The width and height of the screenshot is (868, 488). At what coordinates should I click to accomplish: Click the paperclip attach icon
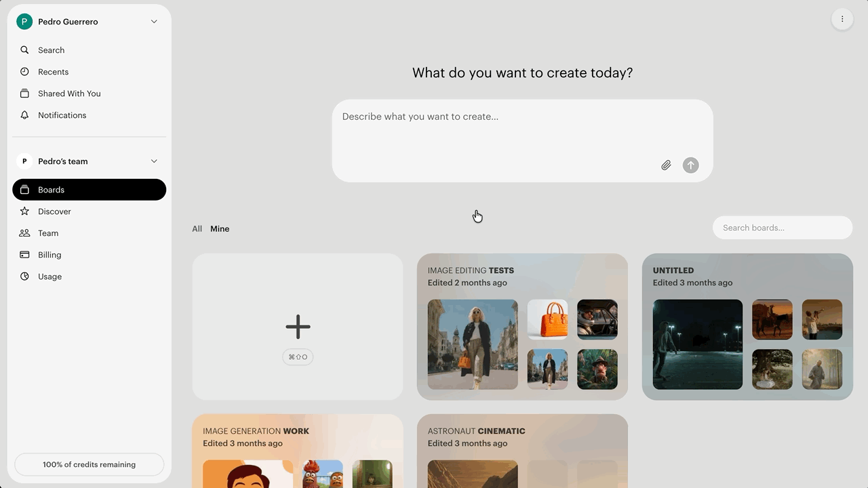(666, 165)
